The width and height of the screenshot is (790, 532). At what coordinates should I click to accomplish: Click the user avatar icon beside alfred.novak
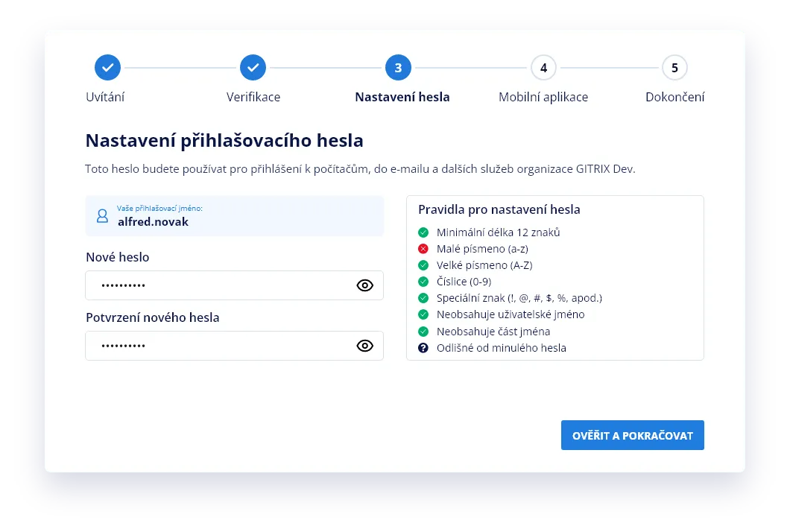coord(102,216)
